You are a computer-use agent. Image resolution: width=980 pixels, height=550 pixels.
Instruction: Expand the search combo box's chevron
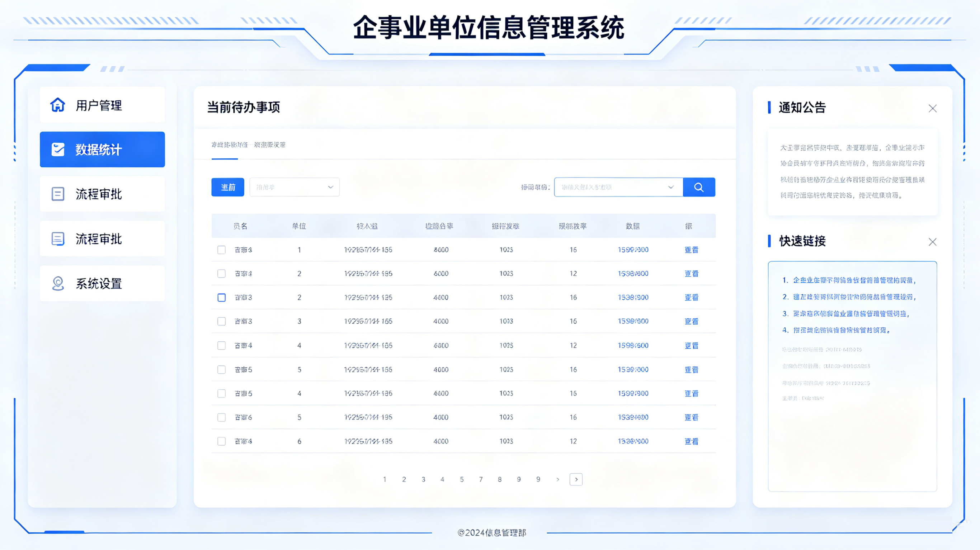[671, 187]
